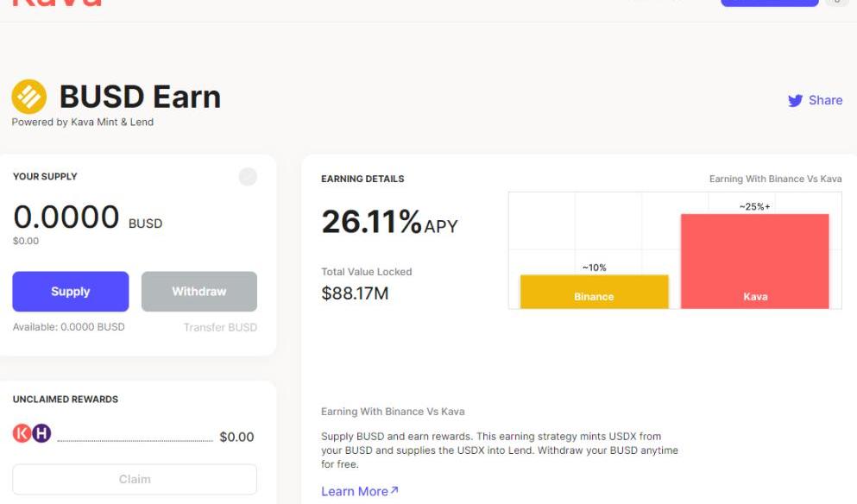Click the Claim rewards button
This screenshot has width=857, height=504.
point(135,479)
